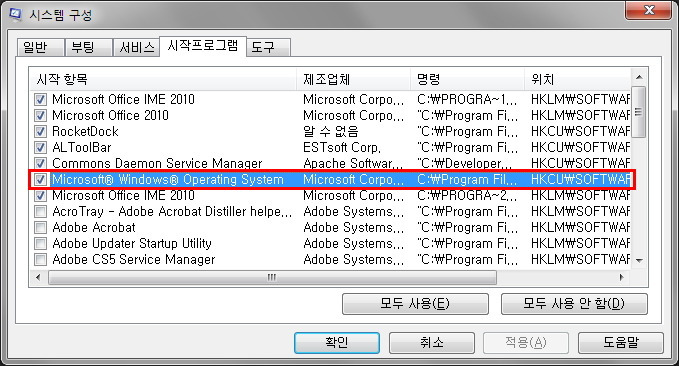Sort by 시작 항목 column header
Image resolution: width=679 pixels, height=366 pixels.
click(163, 79)
